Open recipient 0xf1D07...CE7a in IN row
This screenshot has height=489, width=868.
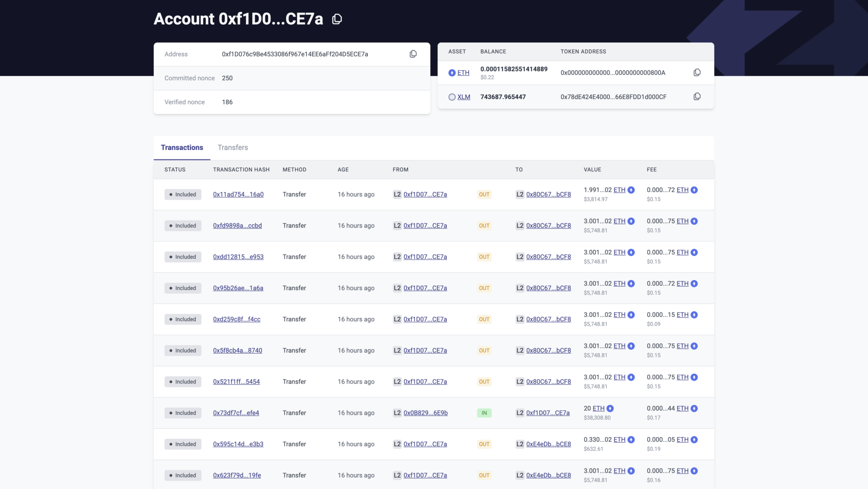click(548, 413)
